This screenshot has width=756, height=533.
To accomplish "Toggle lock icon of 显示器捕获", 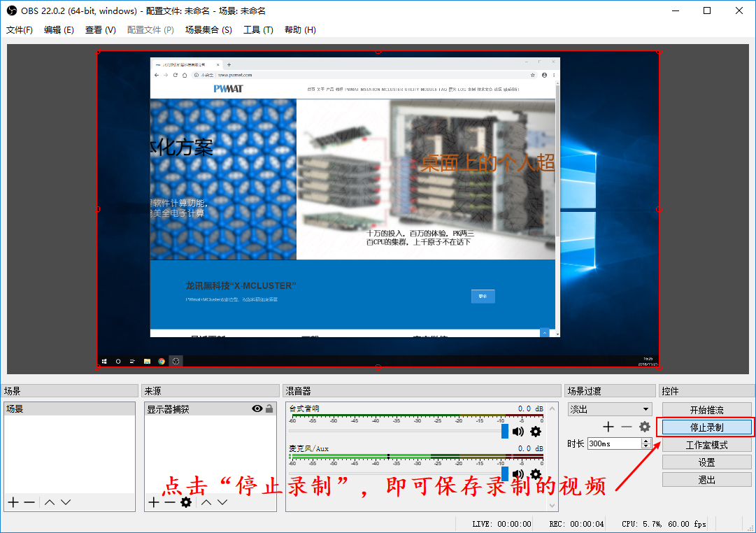I will coord(269,408).
